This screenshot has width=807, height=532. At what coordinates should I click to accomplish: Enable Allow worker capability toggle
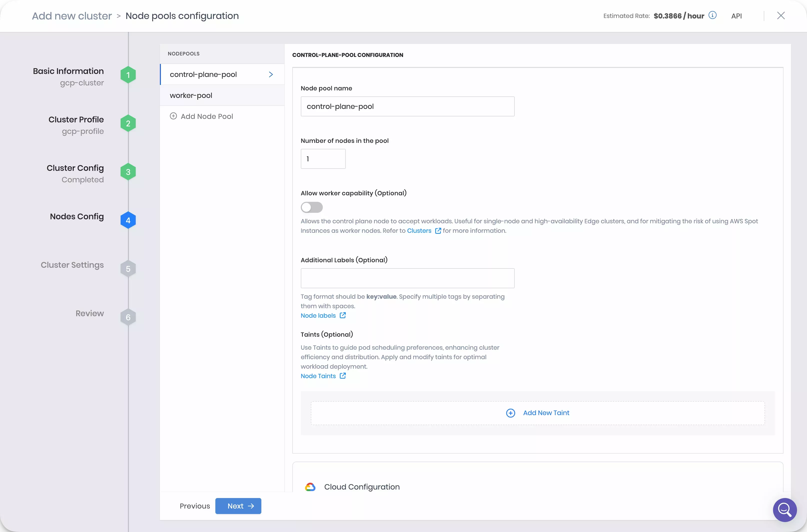312,207
